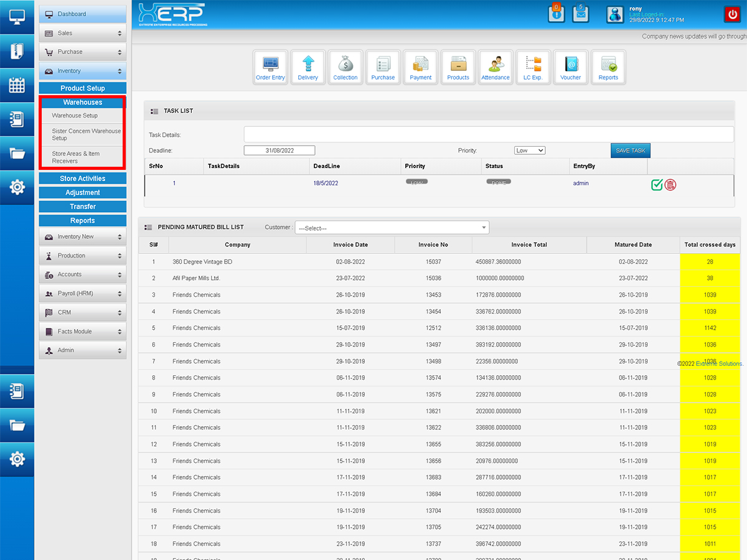This screenshot has width=747, height=560.
Task: Open the Collection money bag icon
Action: (x=345, y=67)
